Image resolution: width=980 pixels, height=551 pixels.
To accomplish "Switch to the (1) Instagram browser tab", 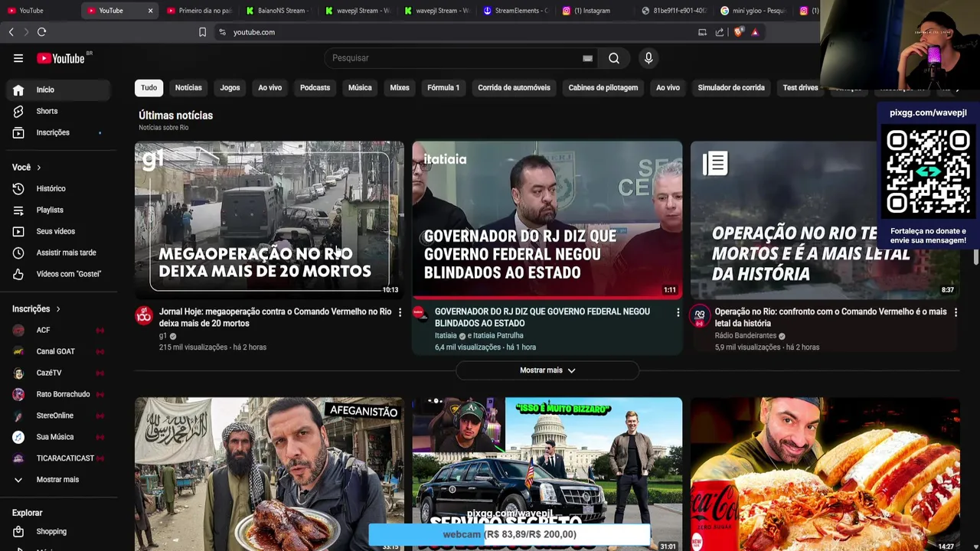I will (594, 11).
